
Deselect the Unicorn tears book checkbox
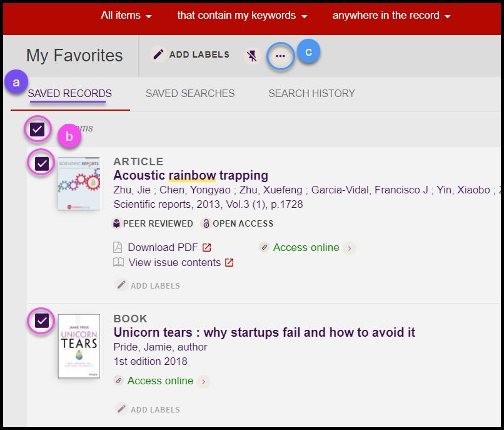[x=42, y=320]
